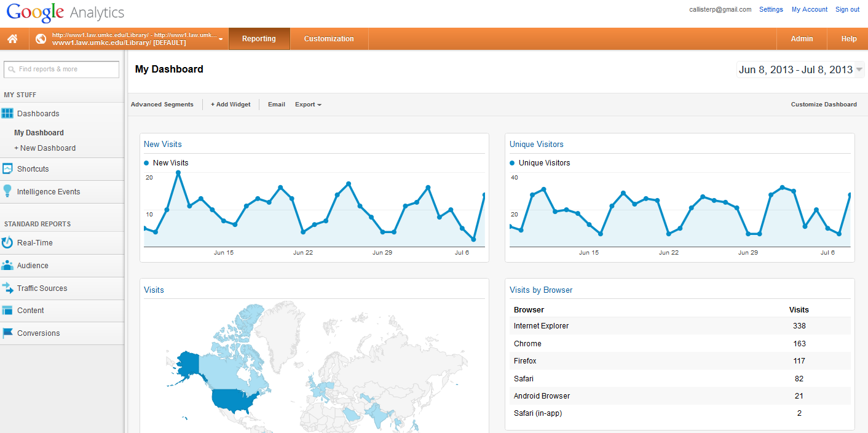Click the Email button

coord(277,105)
